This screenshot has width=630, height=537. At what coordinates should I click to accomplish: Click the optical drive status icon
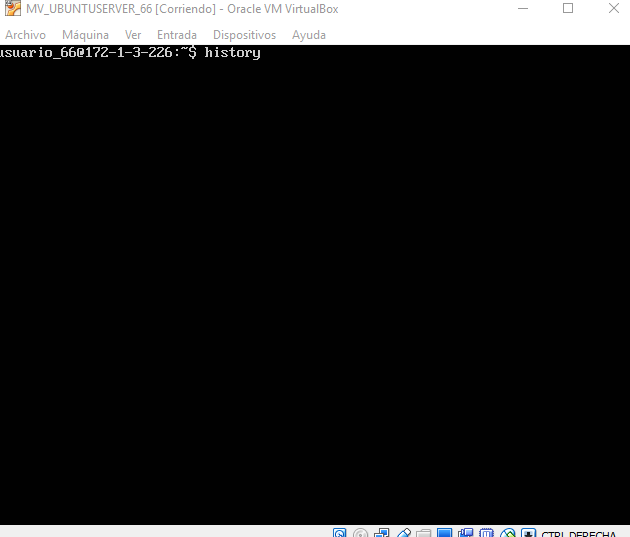(361, 533)
